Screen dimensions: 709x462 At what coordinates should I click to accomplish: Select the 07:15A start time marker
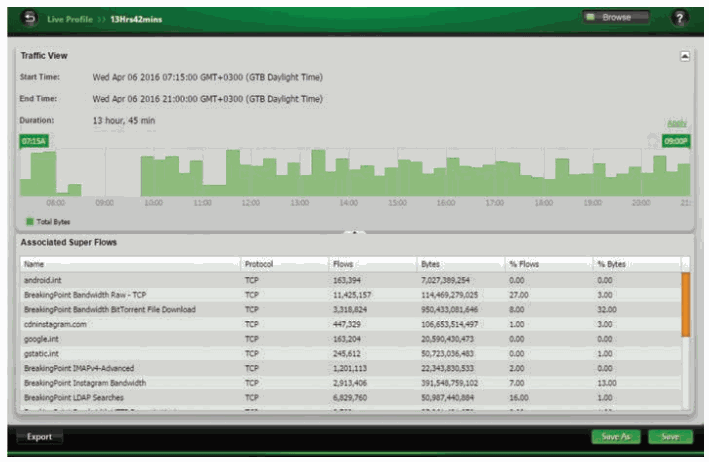coord(33,141)
